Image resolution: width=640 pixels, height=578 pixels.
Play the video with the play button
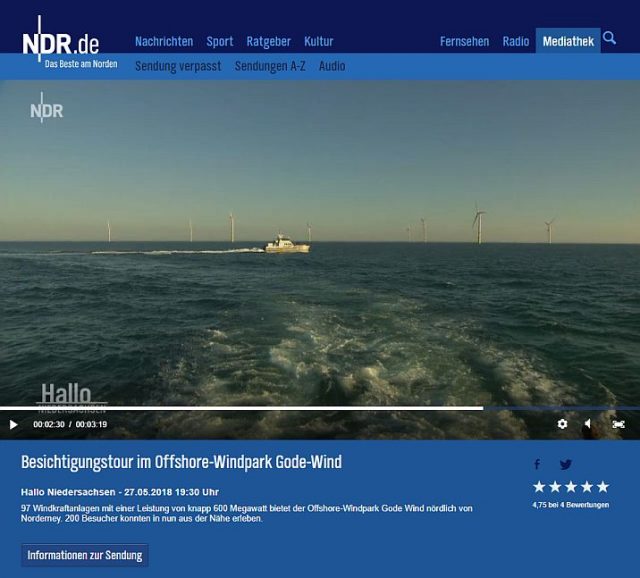point(13,424)
